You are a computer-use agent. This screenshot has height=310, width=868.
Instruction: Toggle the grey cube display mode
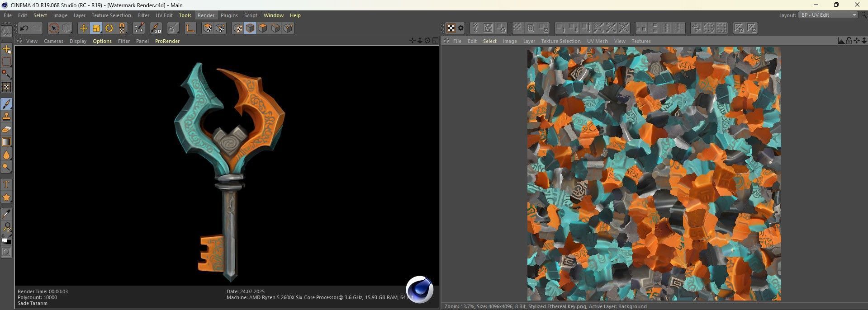point(275,28)
